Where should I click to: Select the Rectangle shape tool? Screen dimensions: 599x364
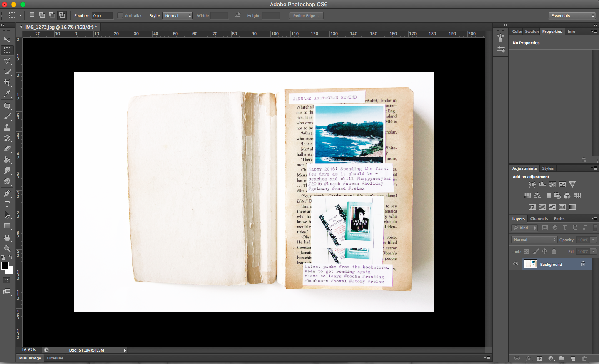tap(7, 226)
